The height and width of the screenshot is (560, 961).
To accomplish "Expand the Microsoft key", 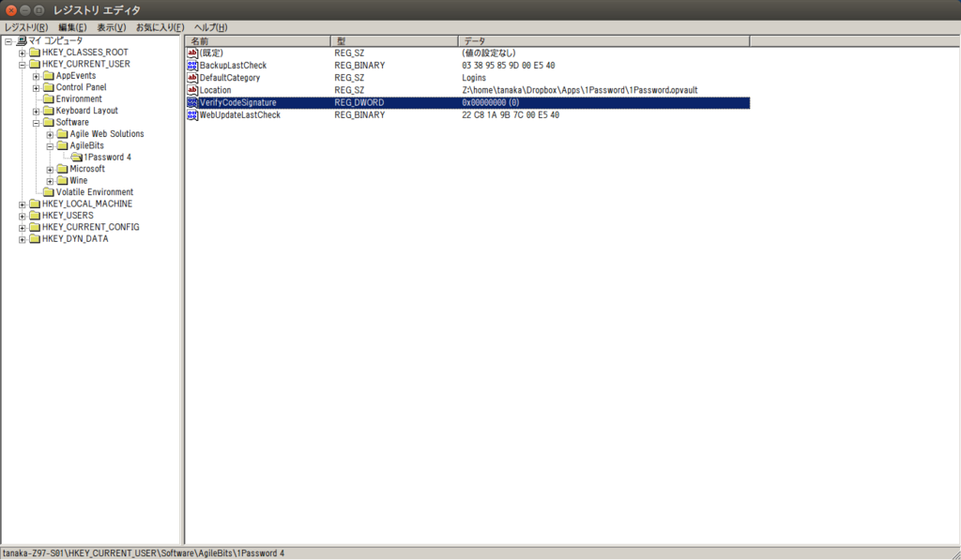I will click(51, 170).
